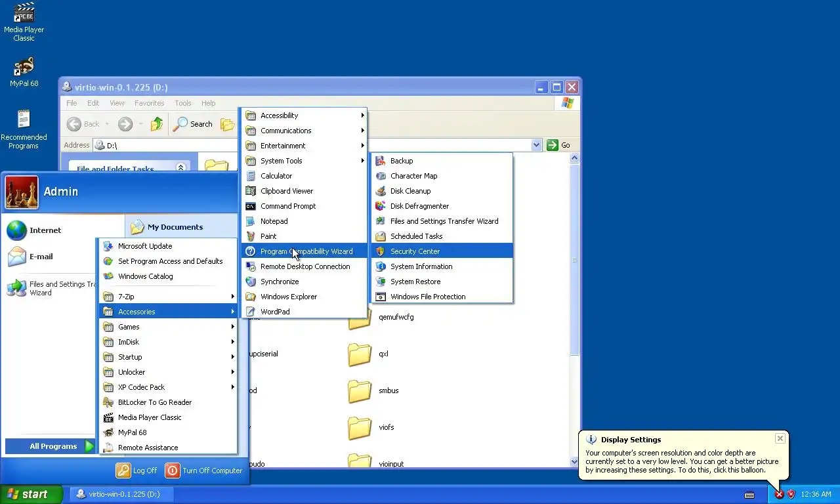Expand the XP Codec Pack group
840x504 pixels.
168,387
